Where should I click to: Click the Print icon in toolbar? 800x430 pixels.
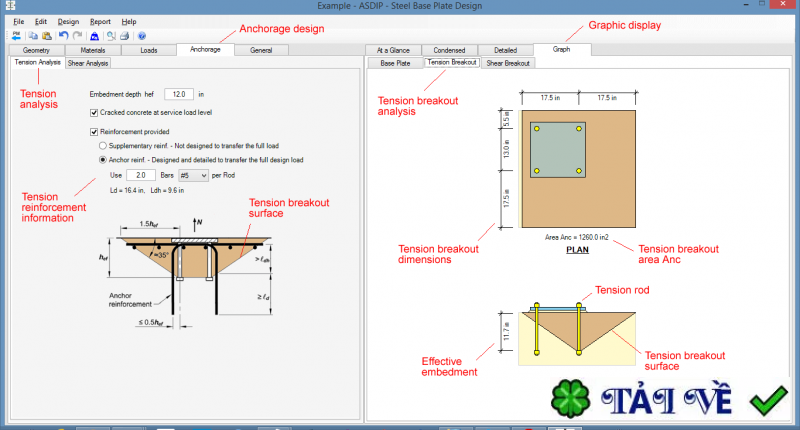pos(124,35)
